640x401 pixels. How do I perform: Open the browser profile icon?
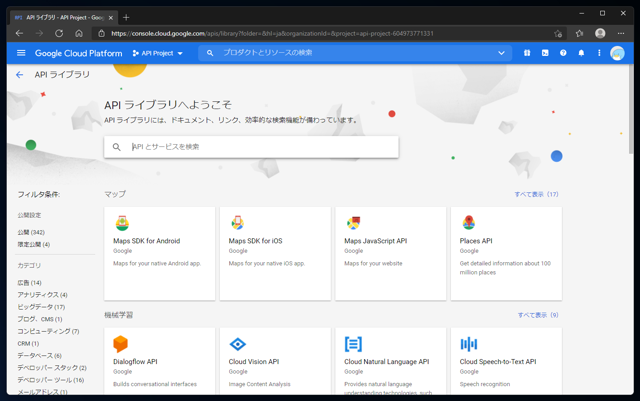tap(600, 33)
